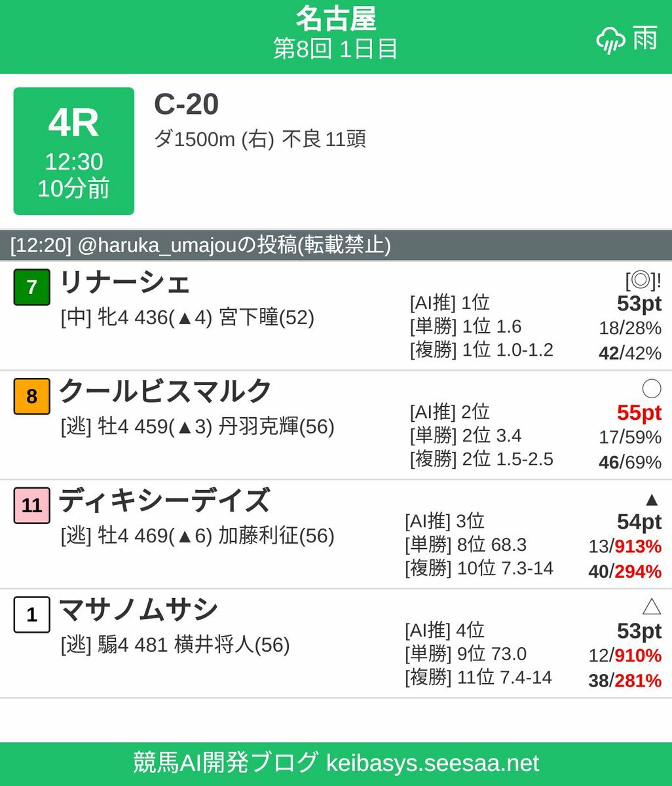Click the @haruka_umajou post header bar
The height and width of the screenshot is (786, 672).
point(335,246)
